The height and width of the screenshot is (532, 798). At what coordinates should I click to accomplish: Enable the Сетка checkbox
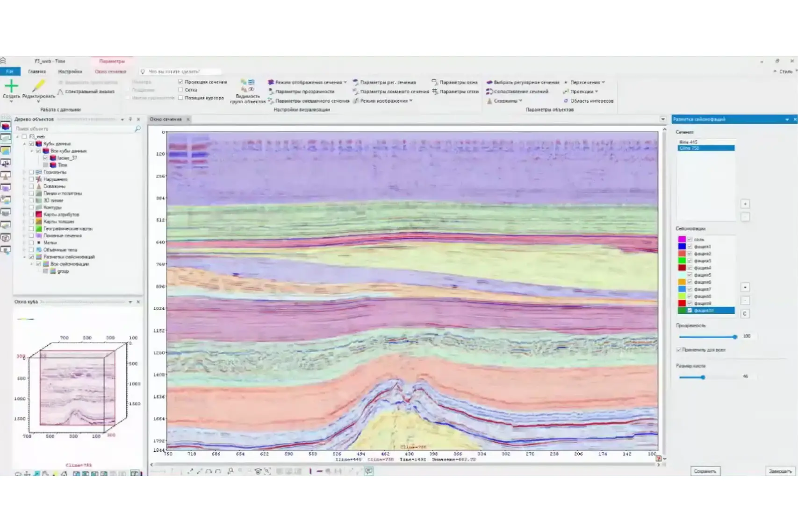(180, 90)
